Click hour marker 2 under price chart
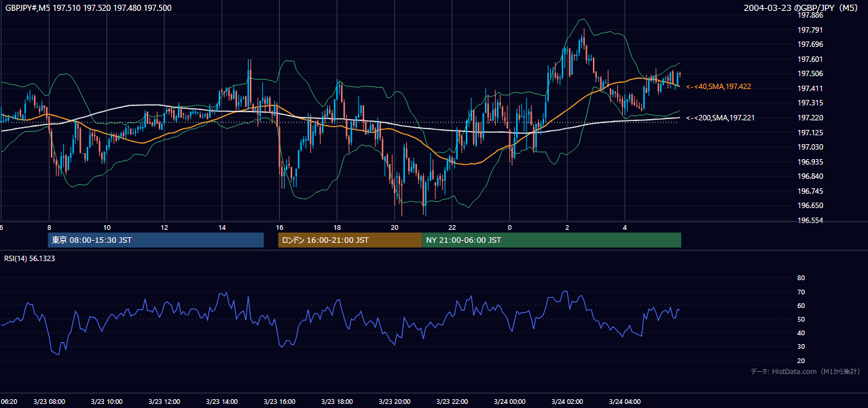 coord(567,227)
